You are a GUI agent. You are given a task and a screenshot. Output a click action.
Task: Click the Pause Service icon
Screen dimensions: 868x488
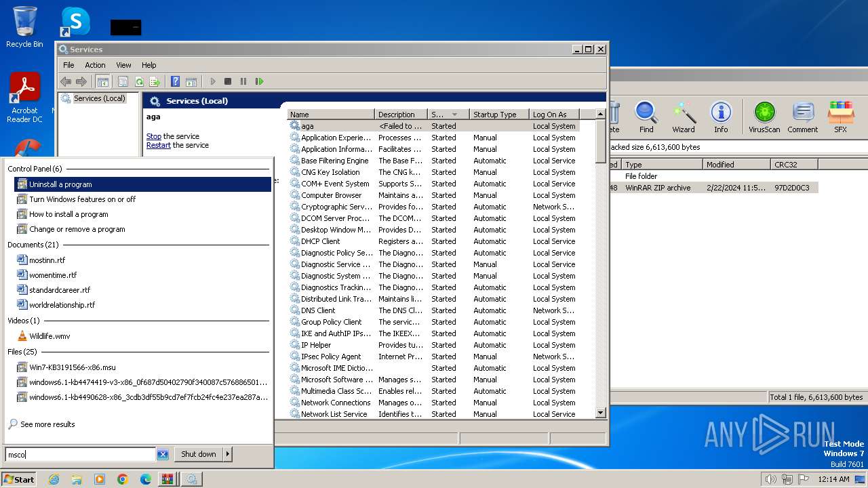(243, 81)
